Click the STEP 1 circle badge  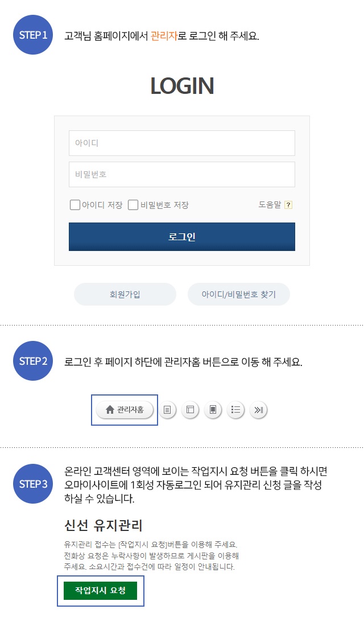33,35
